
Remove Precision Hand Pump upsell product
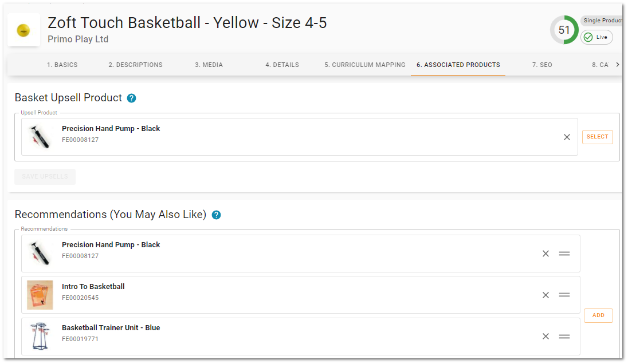pos(567,137)
